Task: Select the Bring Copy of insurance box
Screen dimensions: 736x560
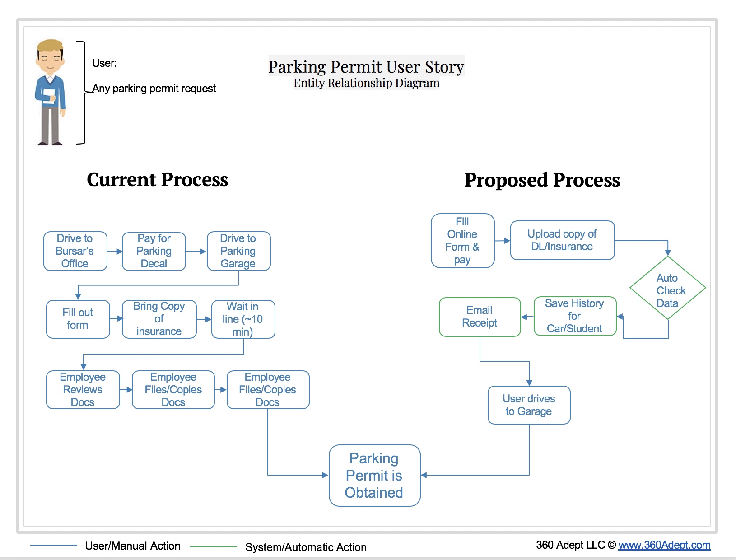Action: coord(159,319)
